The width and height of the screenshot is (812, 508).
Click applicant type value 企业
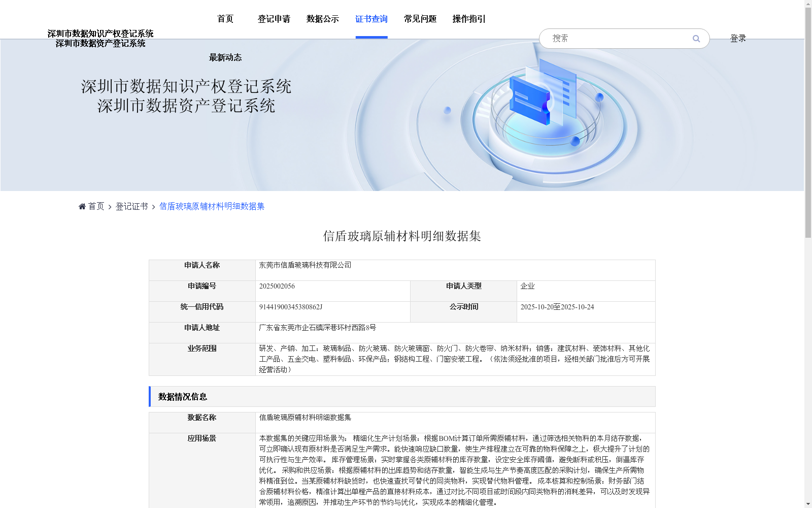point(527,286)
